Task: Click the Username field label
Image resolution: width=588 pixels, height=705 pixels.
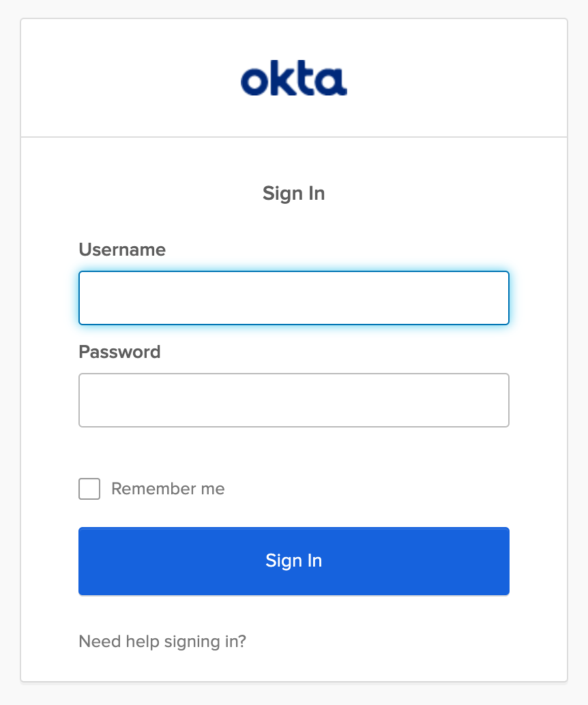Action: tap(122, 250)
